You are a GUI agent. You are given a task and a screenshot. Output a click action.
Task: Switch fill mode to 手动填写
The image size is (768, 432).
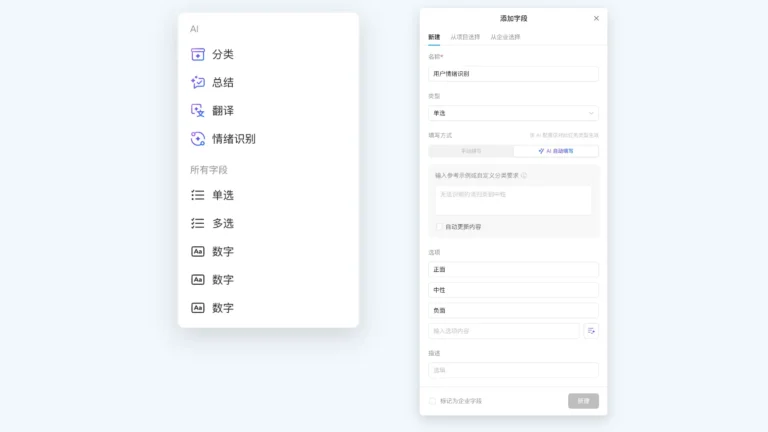click(x=471, y=151)
